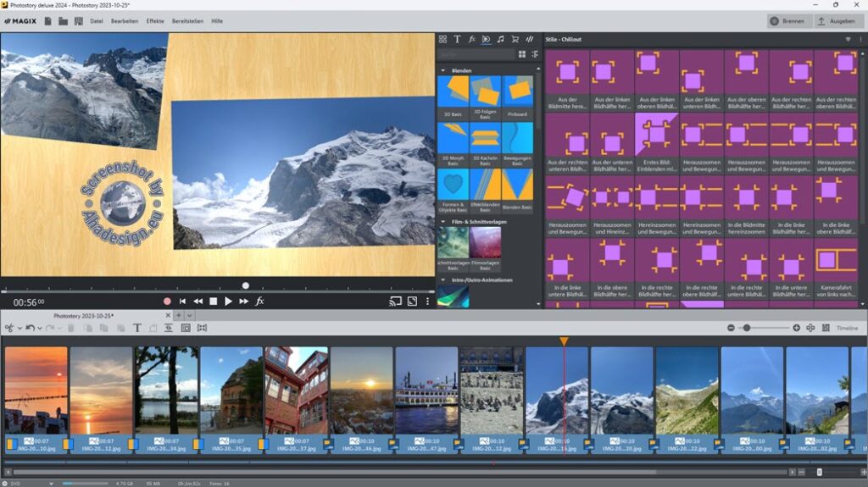This screenshot has height=487, width=868.
Task: Collapse the Film- & Schnittvorlagen category
Action: (442, 222)
